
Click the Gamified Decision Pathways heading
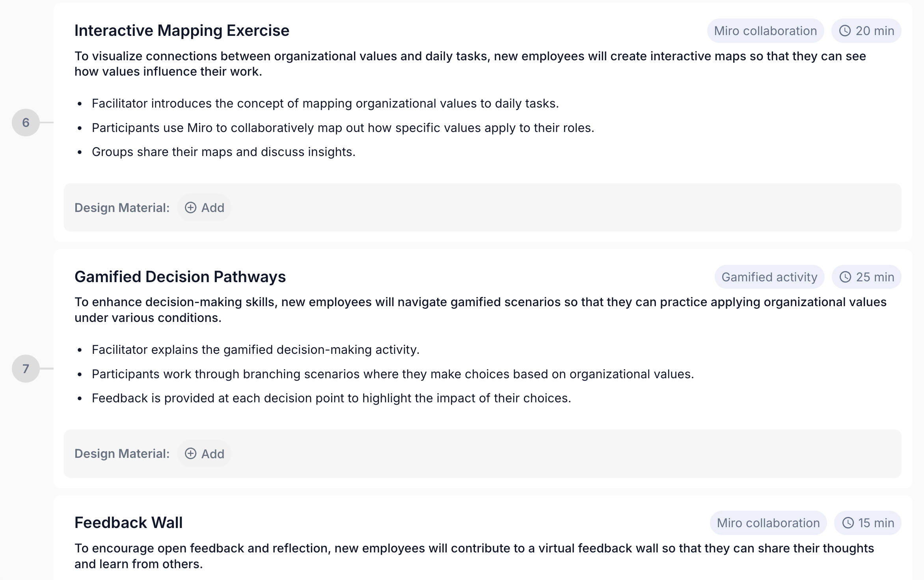click(x=180, y=277)
